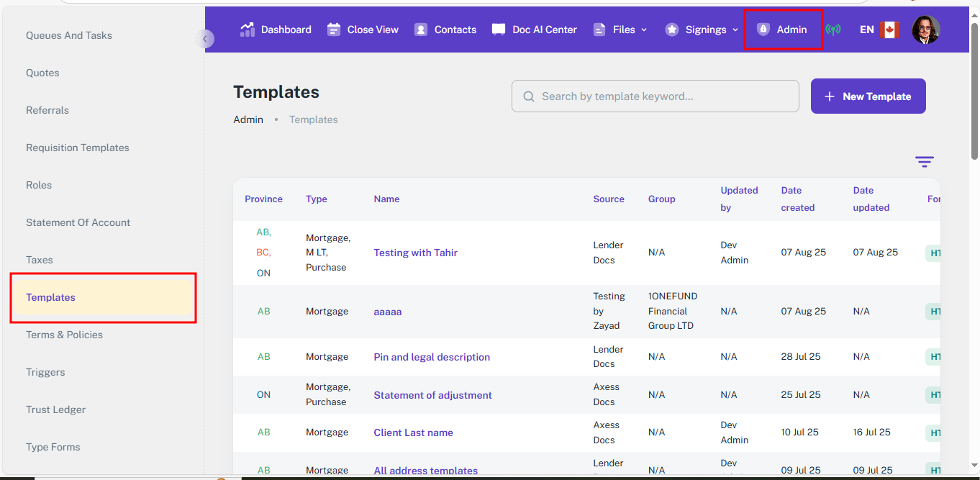Open Requisition Templates in sidebar
This screenshot has width=980, height=480.
click(78, 148)
